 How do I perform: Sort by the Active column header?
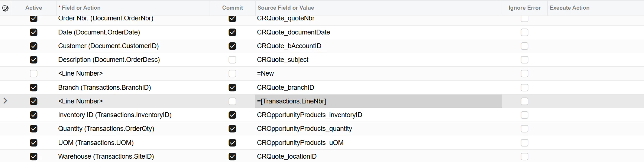coord(33,8)
